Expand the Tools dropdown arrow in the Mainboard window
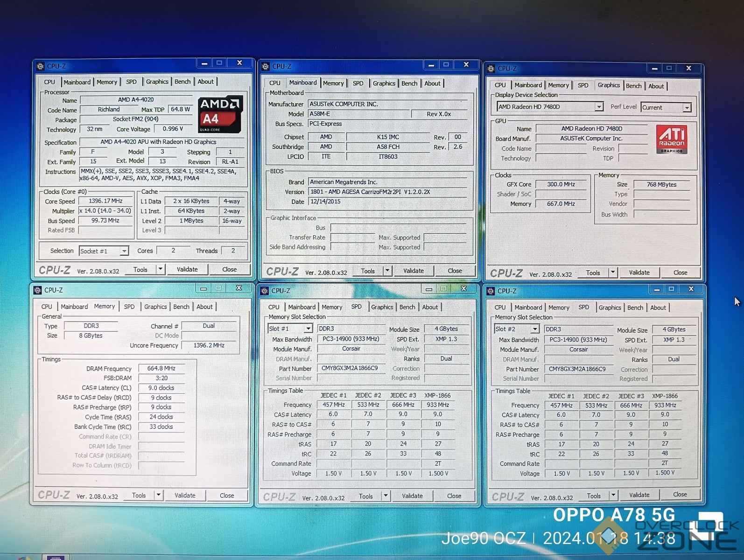 coord(387,271)
